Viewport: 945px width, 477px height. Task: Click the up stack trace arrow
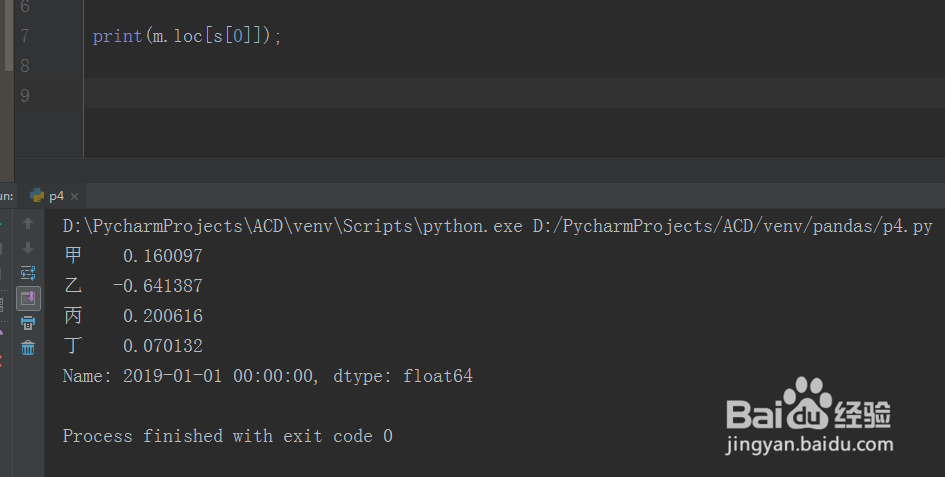[x=28, y=223]
